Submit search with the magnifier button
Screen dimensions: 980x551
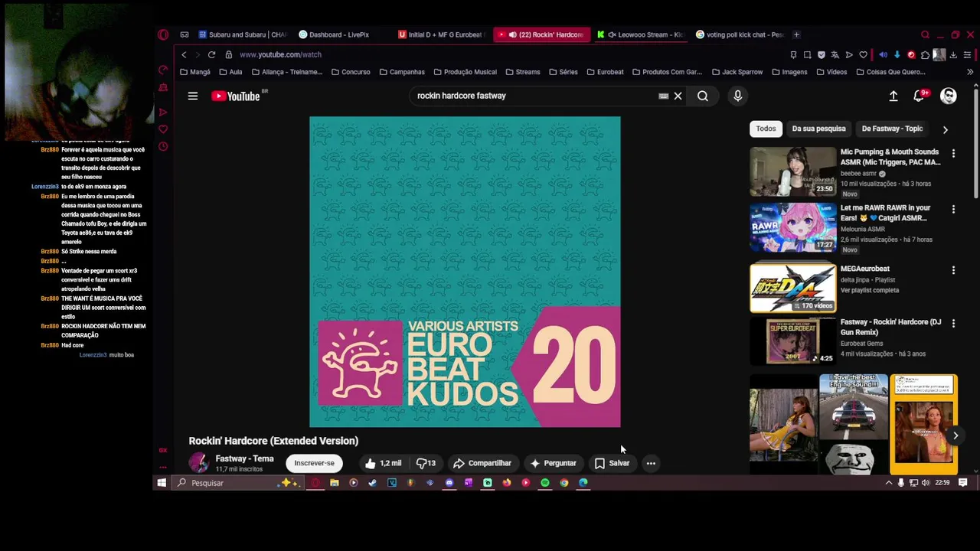coord(703,96)
